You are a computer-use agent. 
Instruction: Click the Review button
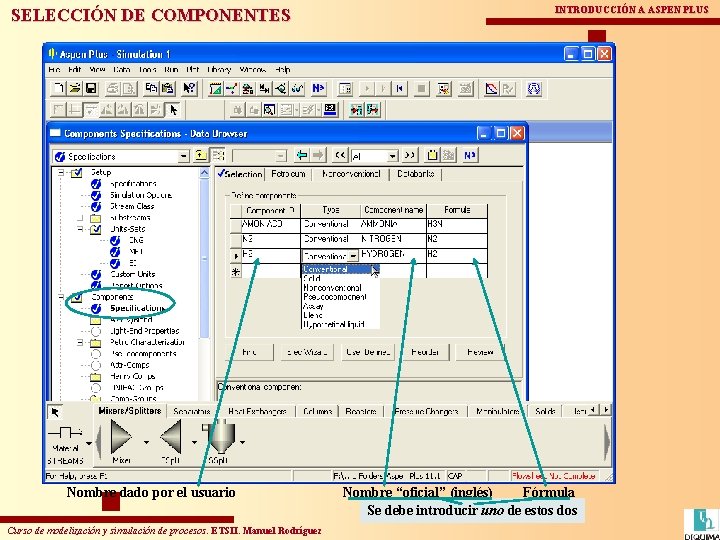click(x=480, y=352)
